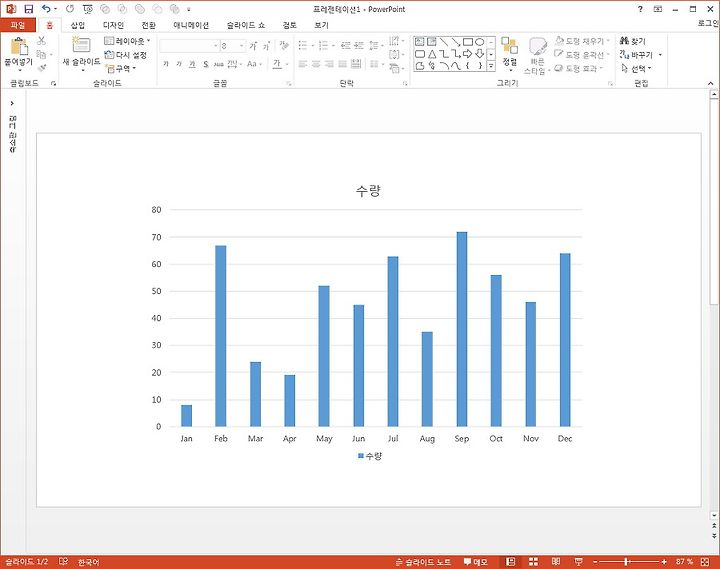The width and height of the screenshot is (720, 569).
Task: Toggle underline formatting
Action: [192, 64]
